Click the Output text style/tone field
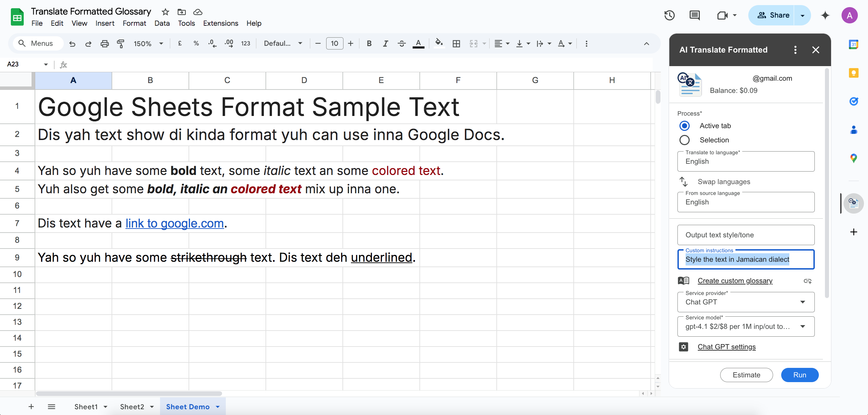The image size is (868, 415). [x=746, y=235]
